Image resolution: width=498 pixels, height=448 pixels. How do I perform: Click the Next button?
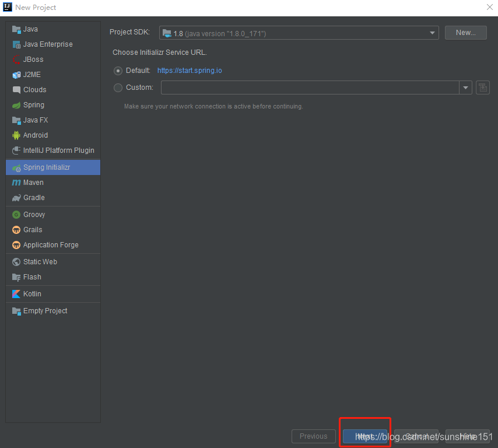point(364,436)
